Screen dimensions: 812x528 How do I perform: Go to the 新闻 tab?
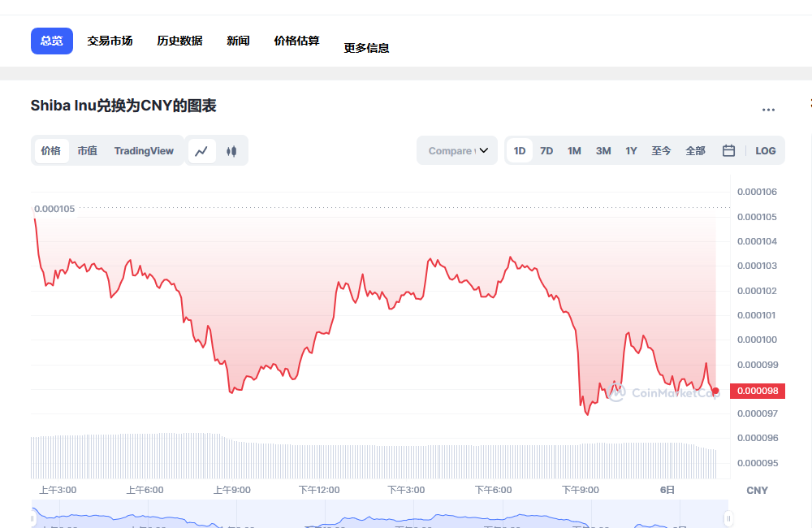(238, 41)
